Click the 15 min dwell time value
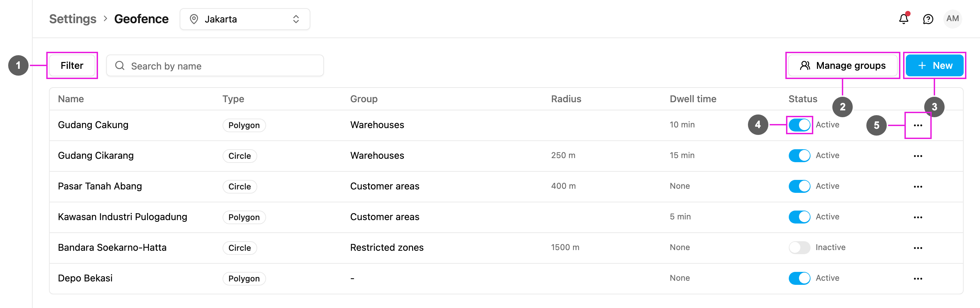 (x=682, y=155)
